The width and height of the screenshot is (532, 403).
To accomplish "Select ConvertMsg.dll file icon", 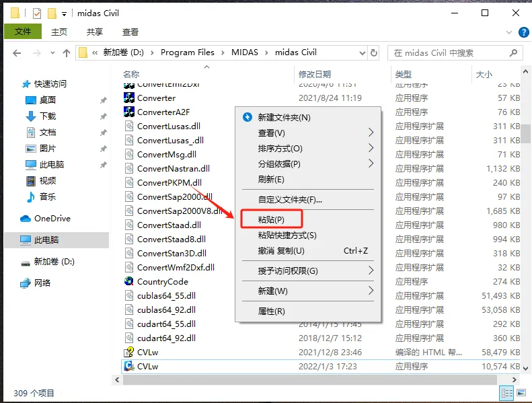I will 129,154.
